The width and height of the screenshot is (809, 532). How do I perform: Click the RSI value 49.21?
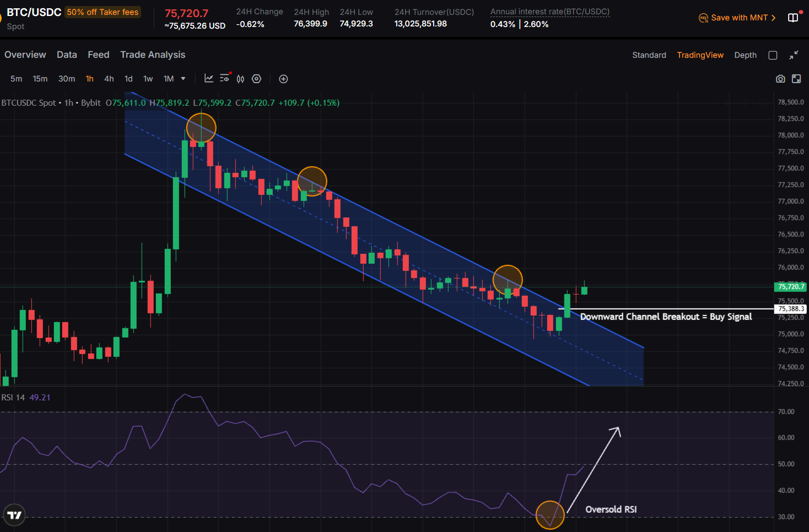pyautogui.click(x=40, y=398)
